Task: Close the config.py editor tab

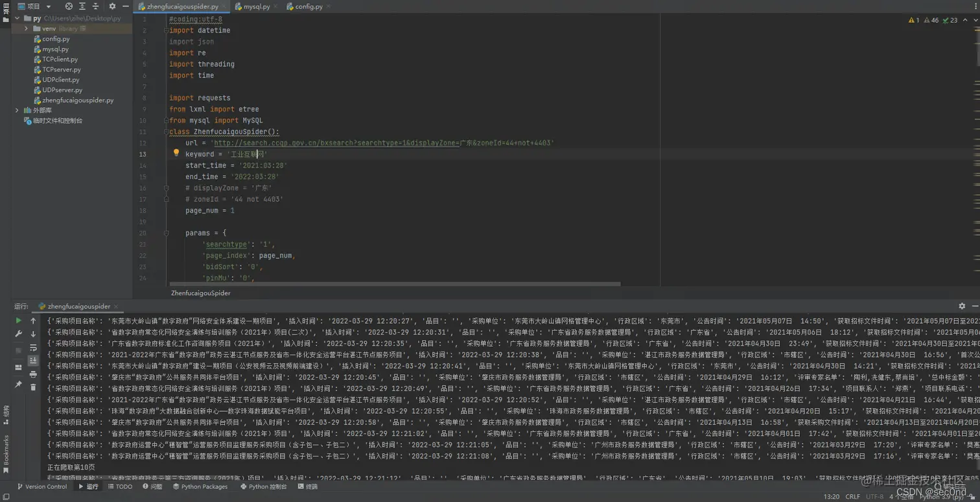Action: click(328, 6)
